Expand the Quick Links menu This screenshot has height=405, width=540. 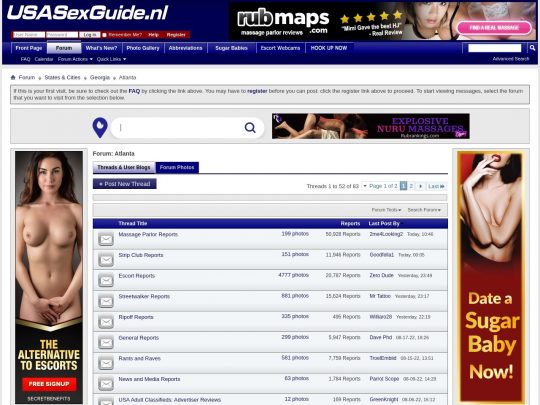coord(111,59)
